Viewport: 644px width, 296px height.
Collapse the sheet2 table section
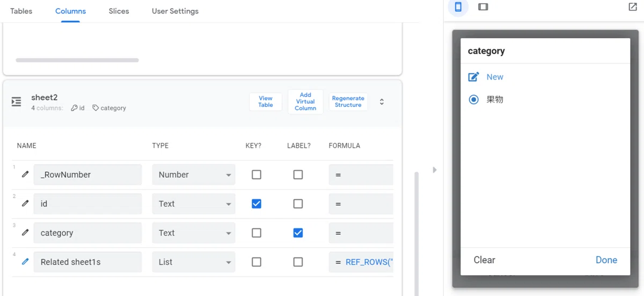coord(382,102)
